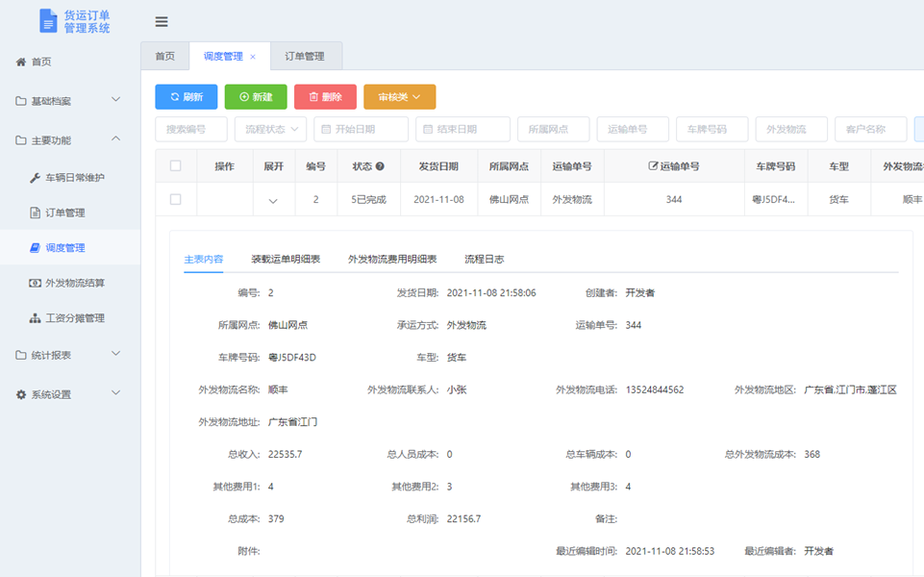Open the 主表内容 detail tab
The width and height of the screenshot is (924, 577).
coord(203,260)
